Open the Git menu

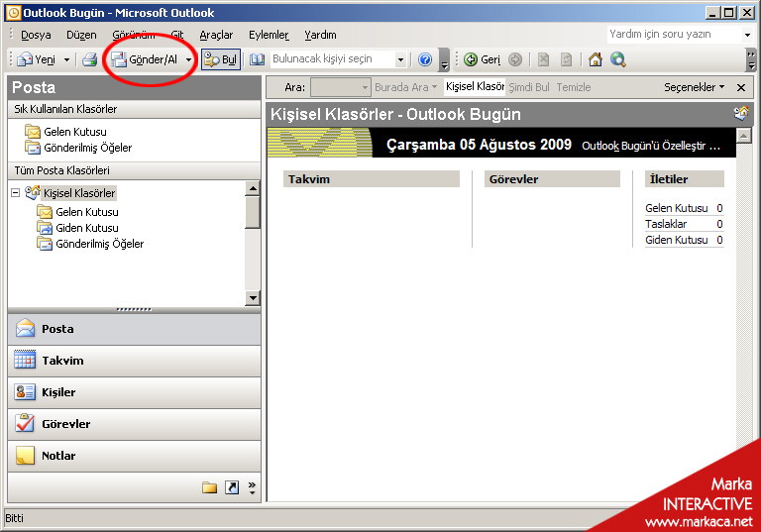pos(177,35)
